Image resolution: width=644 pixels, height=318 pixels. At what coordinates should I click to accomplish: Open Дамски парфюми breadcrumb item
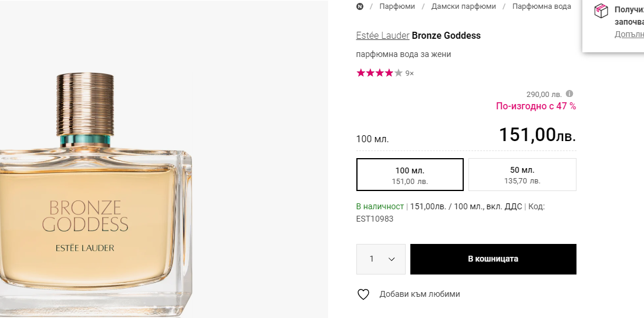[x=464, y=6]
